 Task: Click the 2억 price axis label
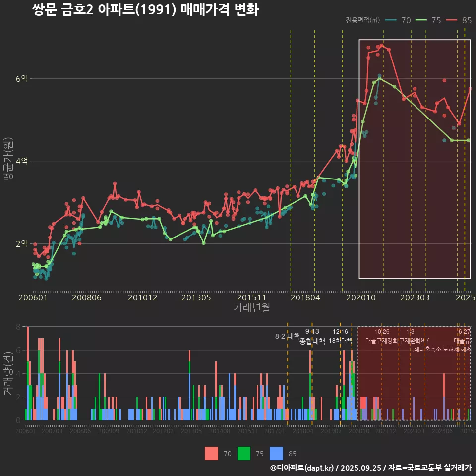click(22, 243)
